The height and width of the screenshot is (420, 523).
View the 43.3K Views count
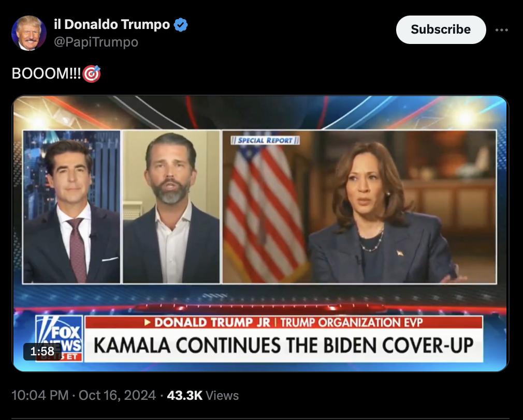(x=203, y=395)
